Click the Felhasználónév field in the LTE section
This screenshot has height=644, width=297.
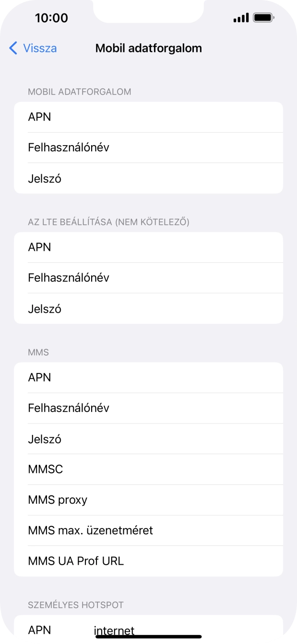click(x=148, y=278)
